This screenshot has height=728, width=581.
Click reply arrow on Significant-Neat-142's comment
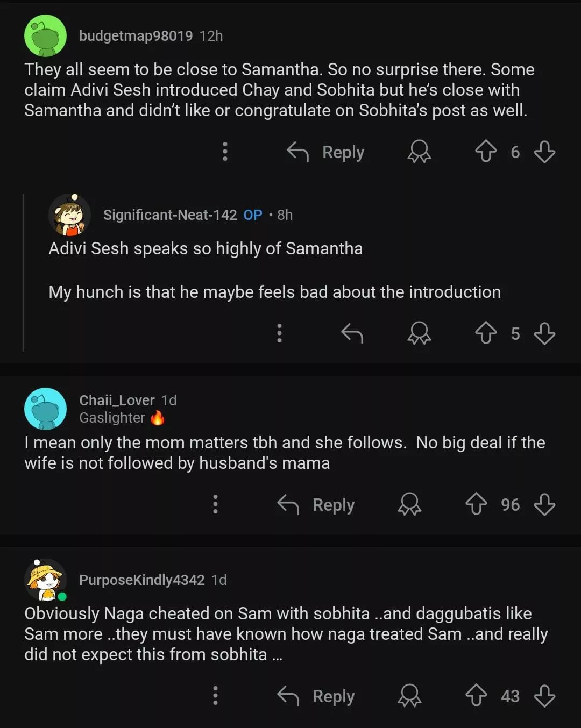352,333
